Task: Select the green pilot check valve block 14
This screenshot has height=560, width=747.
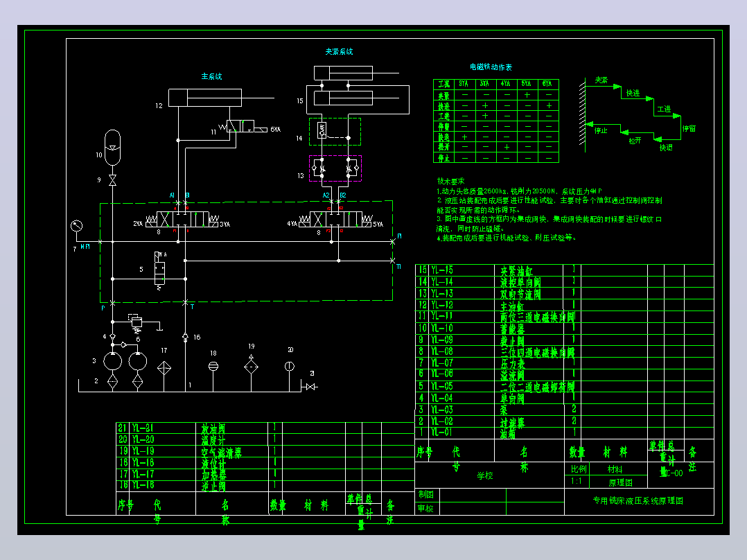Action: click(x=335, y=132)
